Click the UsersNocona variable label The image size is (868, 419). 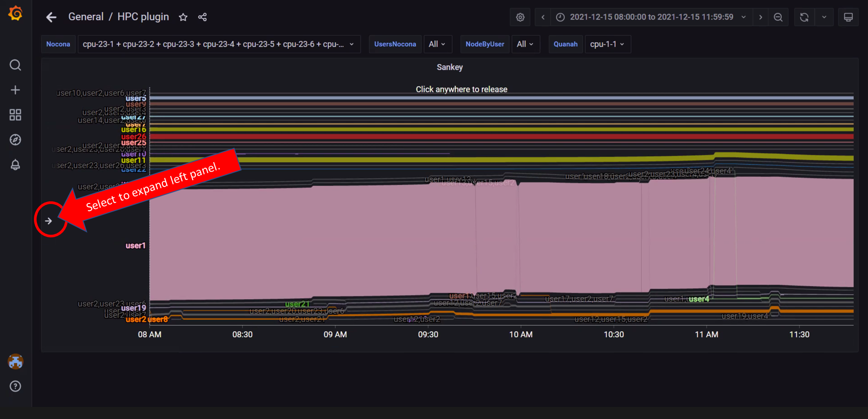point(395,44)
